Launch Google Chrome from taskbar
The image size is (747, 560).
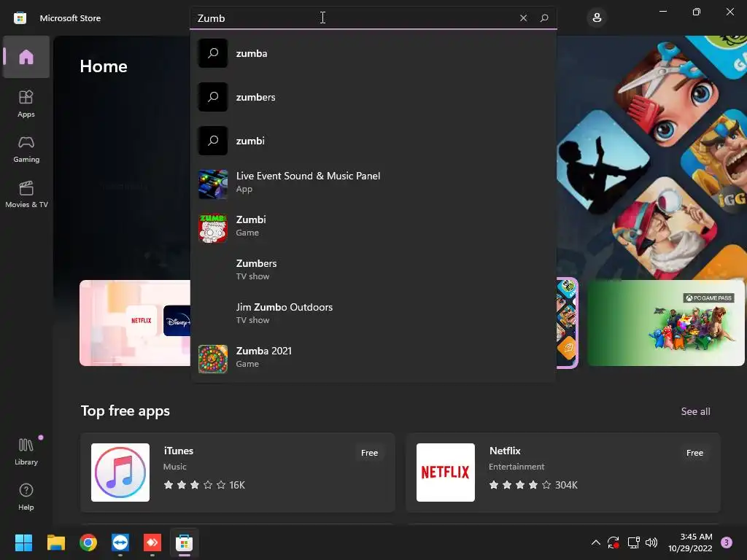[x=88, y=542]
